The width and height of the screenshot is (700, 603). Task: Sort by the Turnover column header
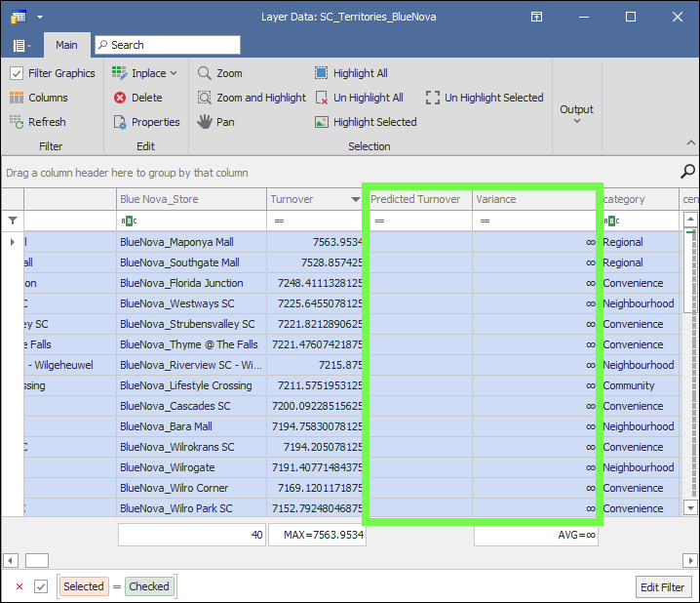pos(306,199)
